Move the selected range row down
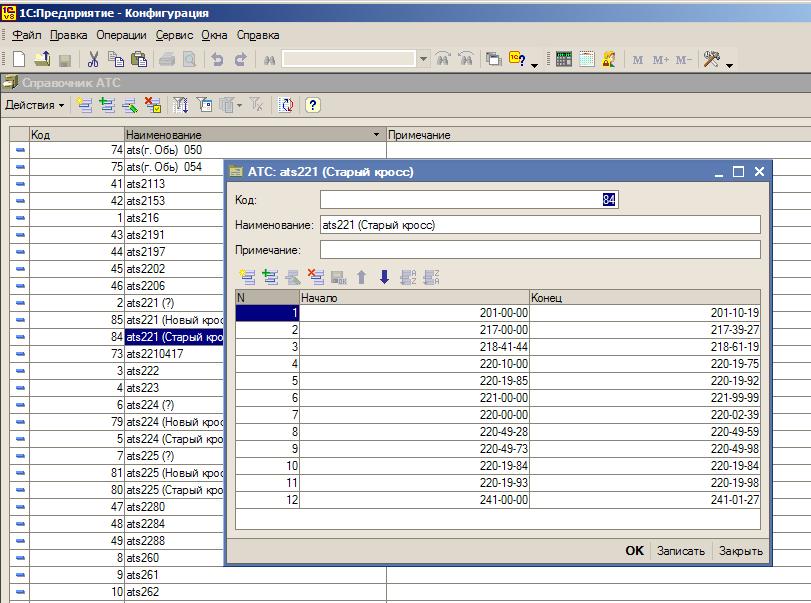This screenshot has height=603, width=811. 384,277
